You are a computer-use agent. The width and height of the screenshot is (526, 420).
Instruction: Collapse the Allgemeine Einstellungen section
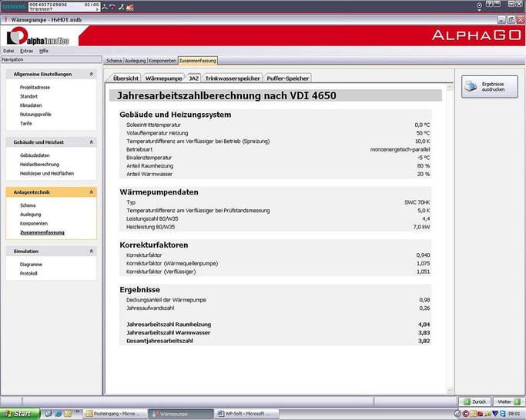(x=92, y=74)
